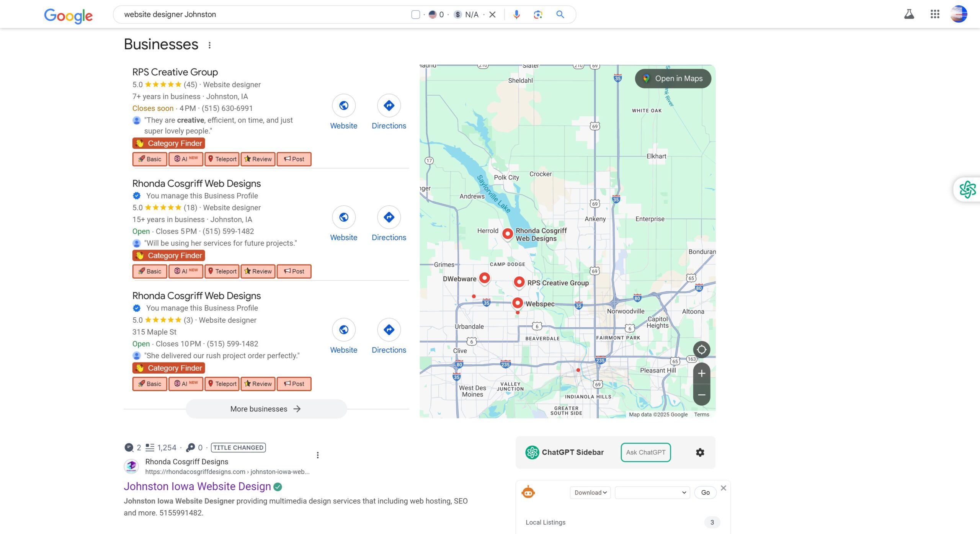Click Teleport under RPS Creative Group
Screen dimensions: 980x534
pyautogui.click(x=222, y=159)
